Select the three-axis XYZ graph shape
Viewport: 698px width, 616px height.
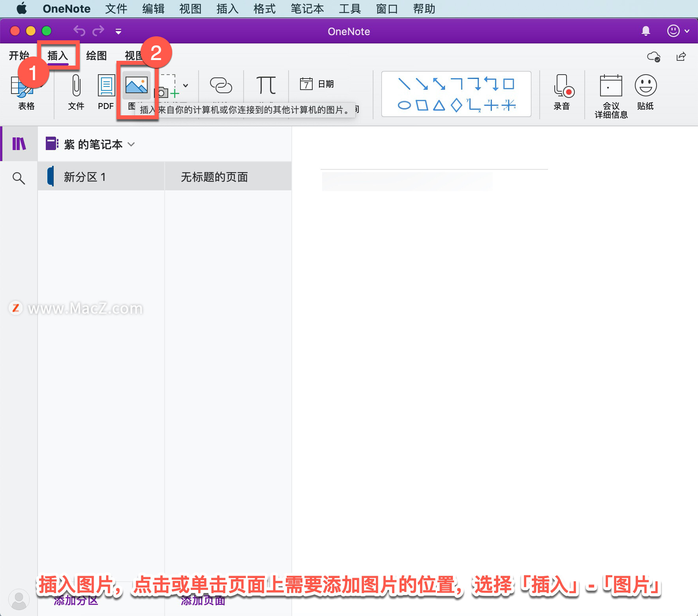pos(509,105)
